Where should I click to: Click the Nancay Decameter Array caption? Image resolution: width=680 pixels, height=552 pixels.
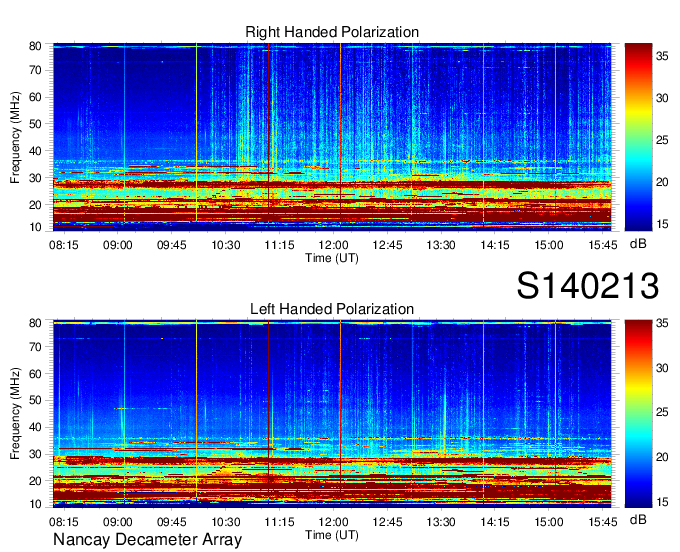[x=147, y=540]
